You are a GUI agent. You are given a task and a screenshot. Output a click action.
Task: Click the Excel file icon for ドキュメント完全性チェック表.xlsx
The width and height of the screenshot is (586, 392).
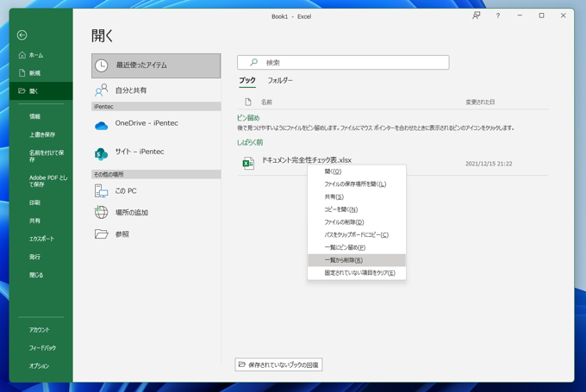248,164
